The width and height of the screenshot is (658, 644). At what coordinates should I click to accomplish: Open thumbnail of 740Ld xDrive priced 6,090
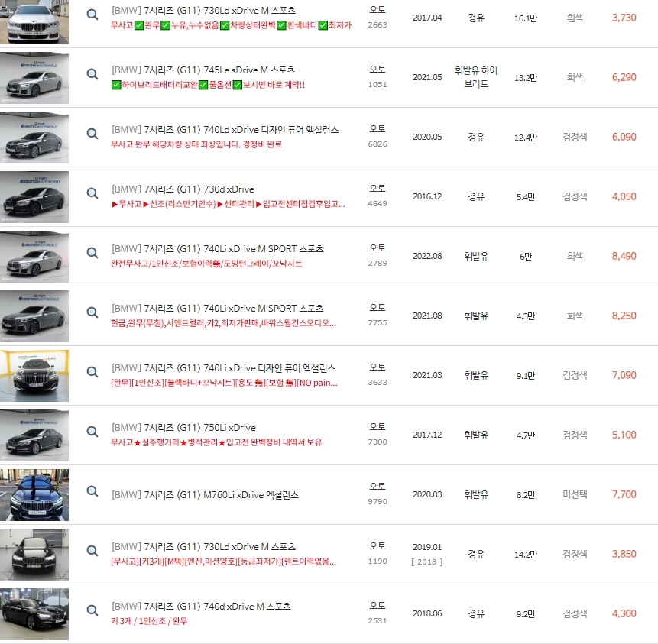point(34,138)
